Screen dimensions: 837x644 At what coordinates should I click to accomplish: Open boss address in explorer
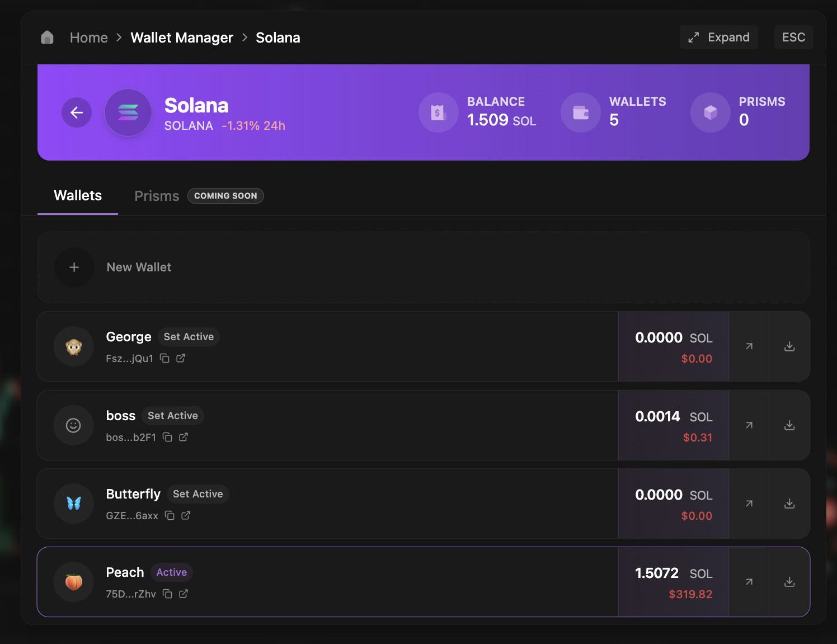coord(184,437)
